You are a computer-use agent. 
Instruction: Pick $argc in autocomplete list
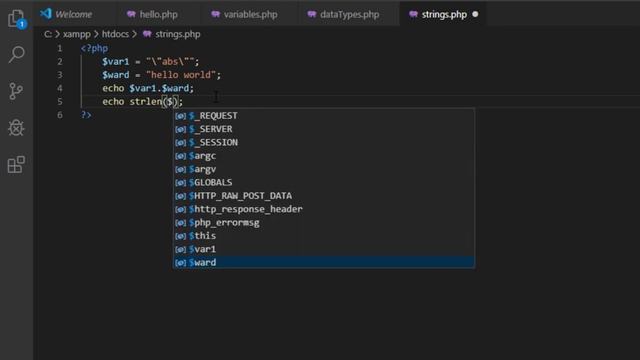[x=324, y=156]
